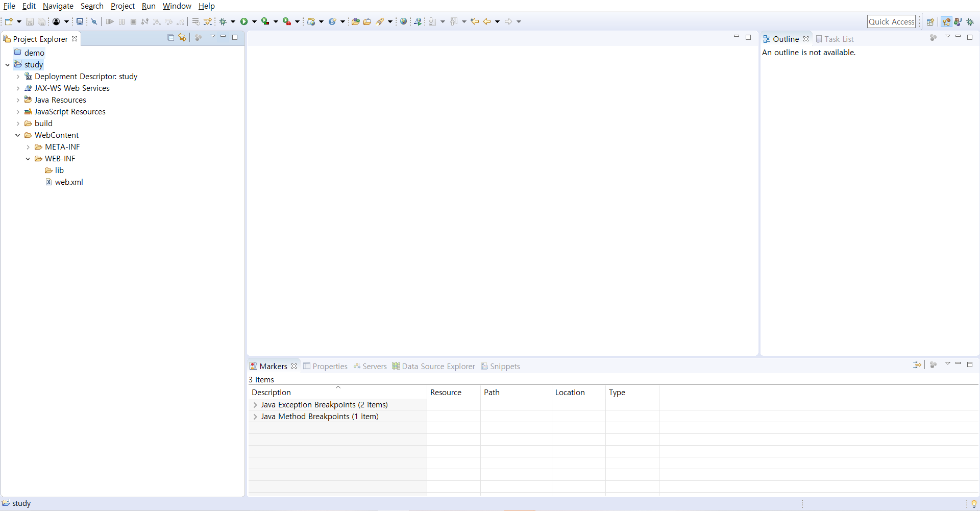Switch to the Snippets tab

[501, 367]
